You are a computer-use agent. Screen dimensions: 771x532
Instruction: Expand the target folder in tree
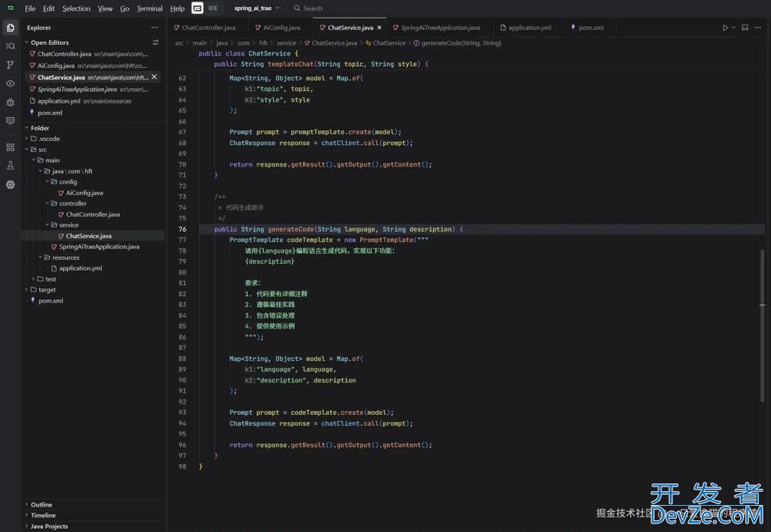point(47,290)
